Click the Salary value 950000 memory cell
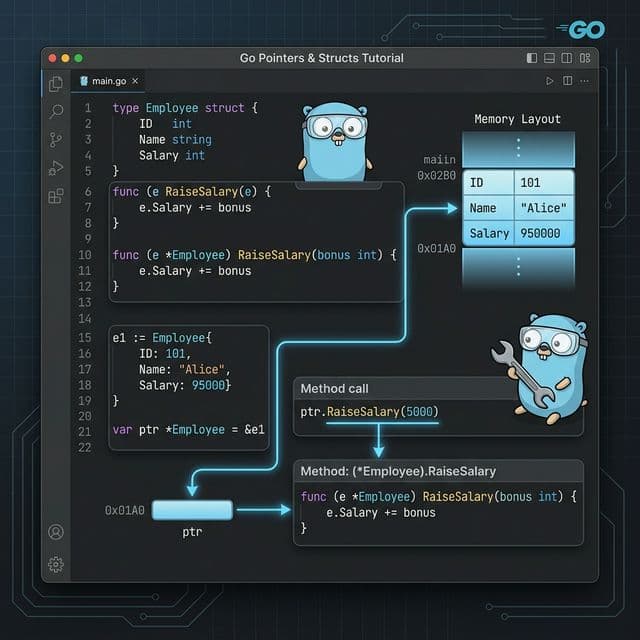640x640 pixels. [544, 233]
